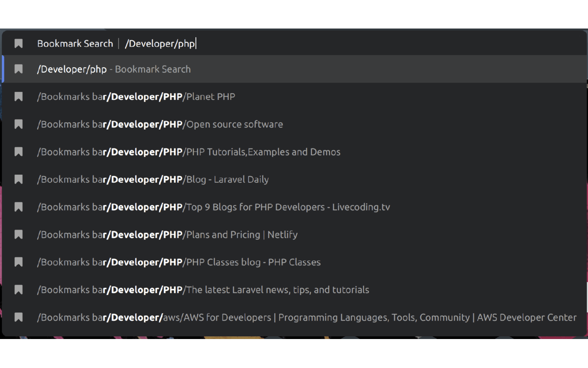Open AWS for Developers bookmark result
This screenshot has width=588, height=368.
coord(306,317)
